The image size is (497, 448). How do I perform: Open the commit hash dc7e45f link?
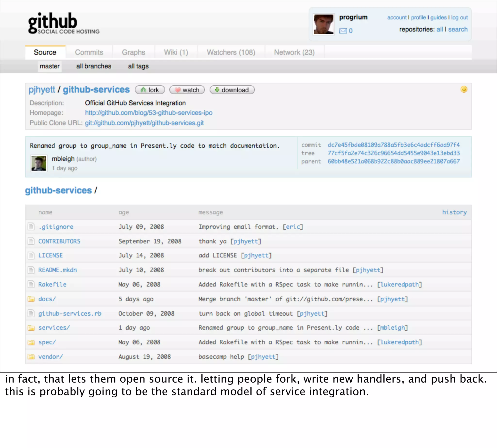pos(394,145)
